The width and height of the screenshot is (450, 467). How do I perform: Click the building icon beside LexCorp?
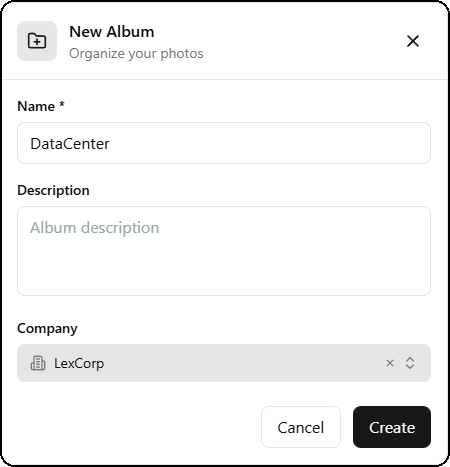click(38, 363)
